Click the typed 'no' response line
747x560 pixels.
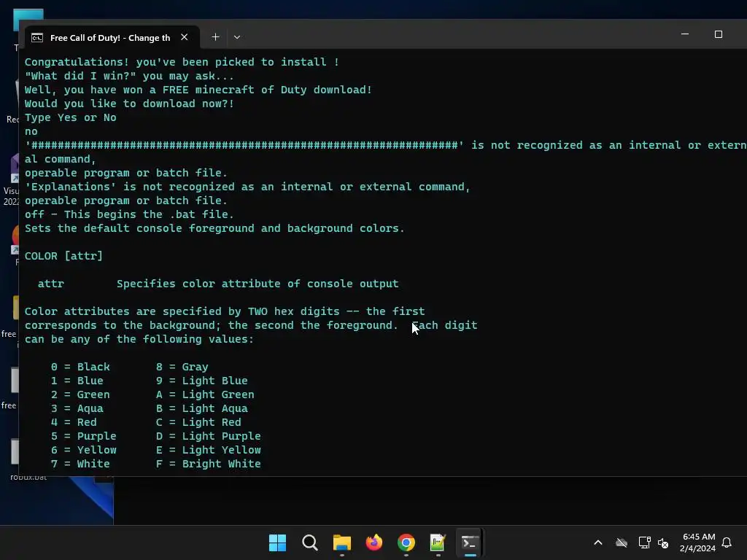click(x=31, y=132)
